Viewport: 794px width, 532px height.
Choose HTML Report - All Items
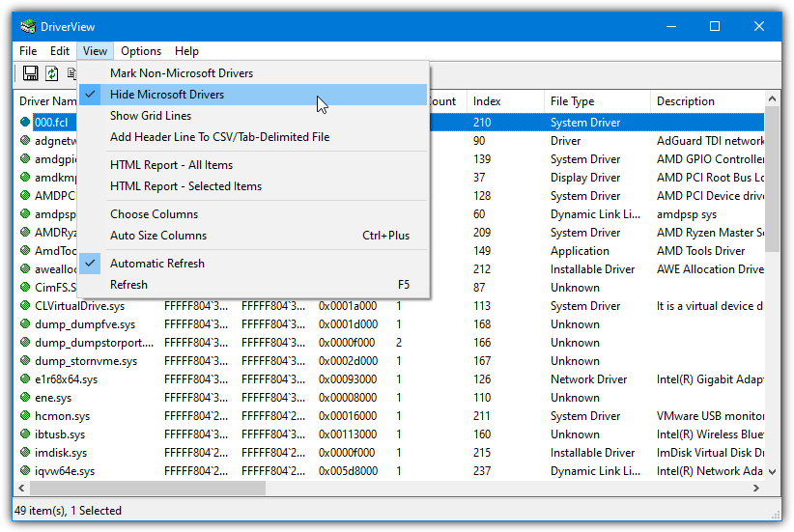(x=253, y=165)
